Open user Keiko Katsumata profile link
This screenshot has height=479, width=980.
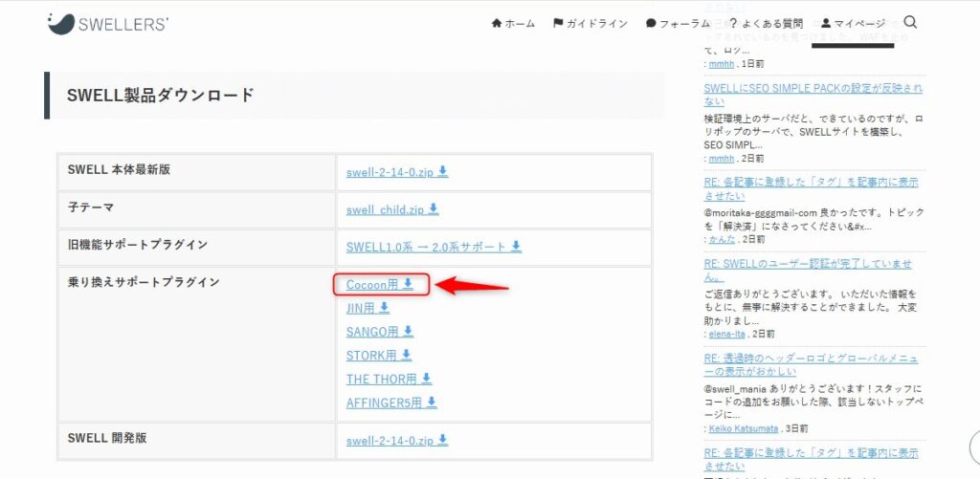(x=743, y=429)
